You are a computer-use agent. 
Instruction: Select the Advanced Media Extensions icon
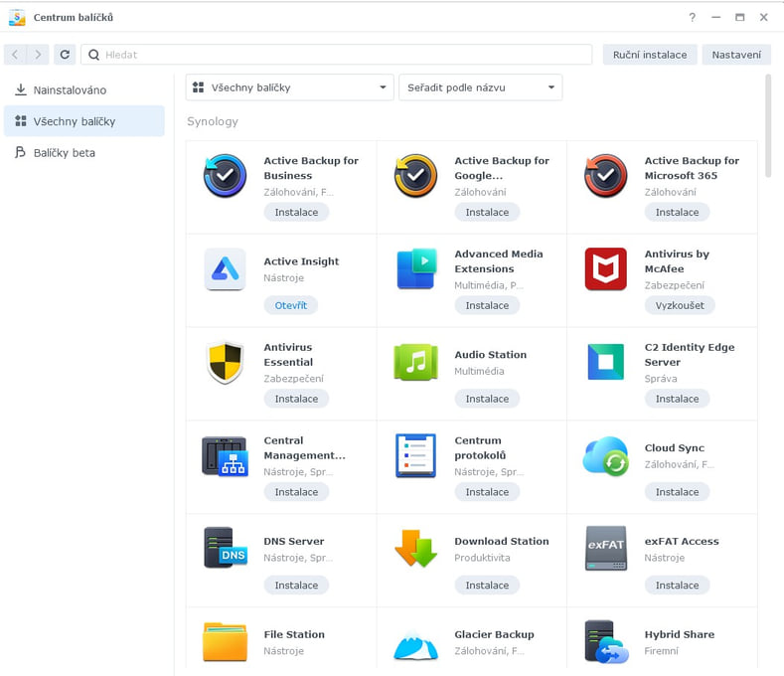(x=416, y=268)
